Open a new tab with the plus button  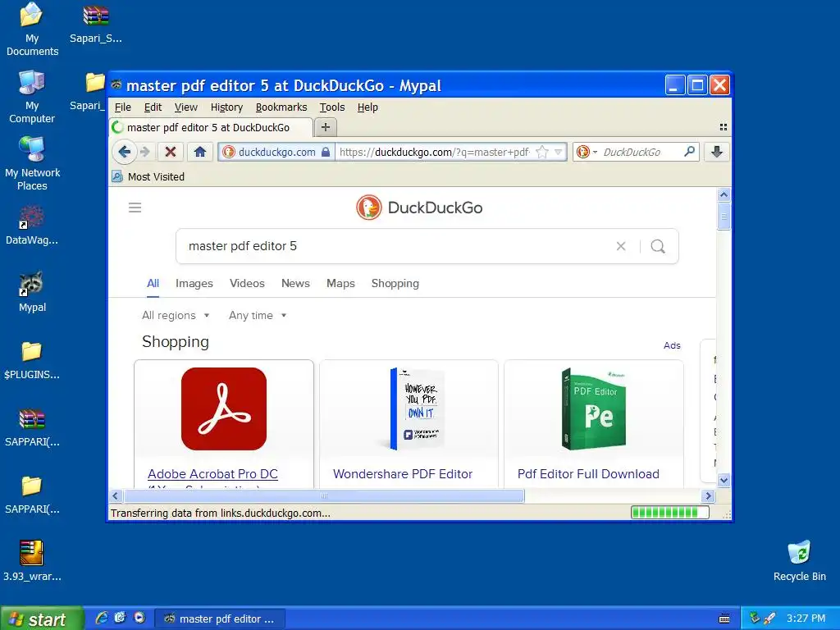click(325, 127)
